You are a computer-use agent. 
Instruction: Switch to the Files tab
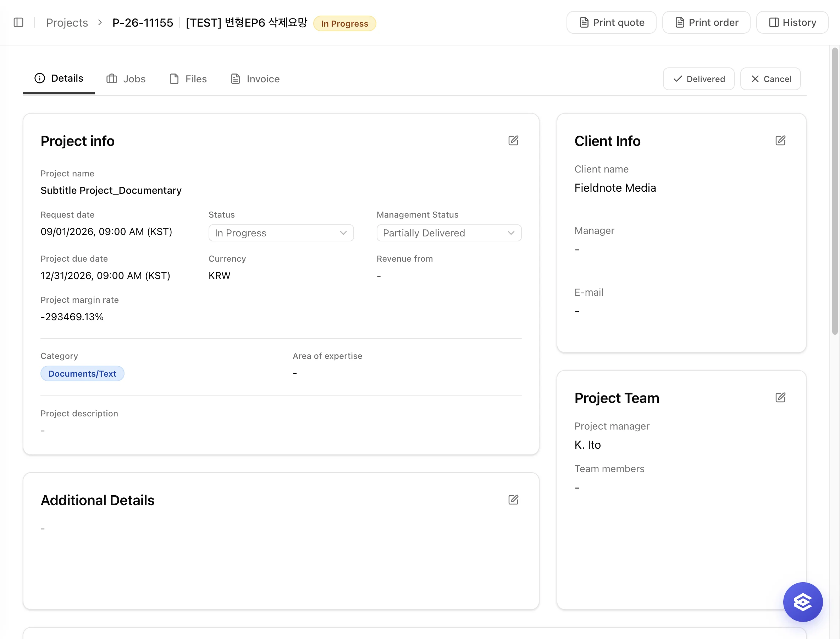pyautogui.click(x=188, y=79)
